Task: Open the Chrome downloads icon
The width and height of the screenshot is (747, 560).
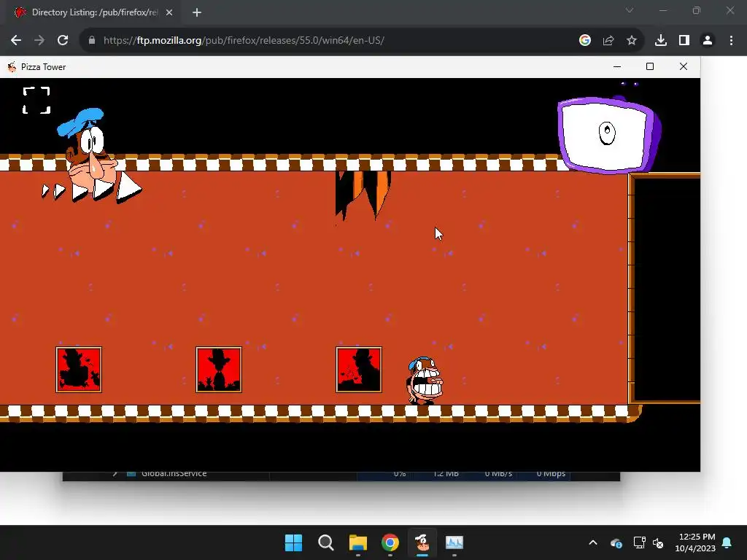Action: [x=661, y=41]
